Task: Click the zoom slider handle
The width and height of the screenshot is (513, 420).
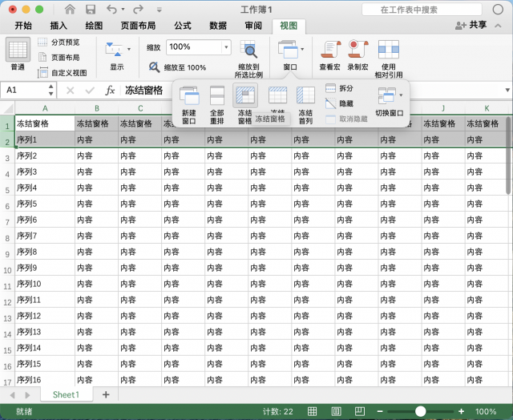Action: 420,411
